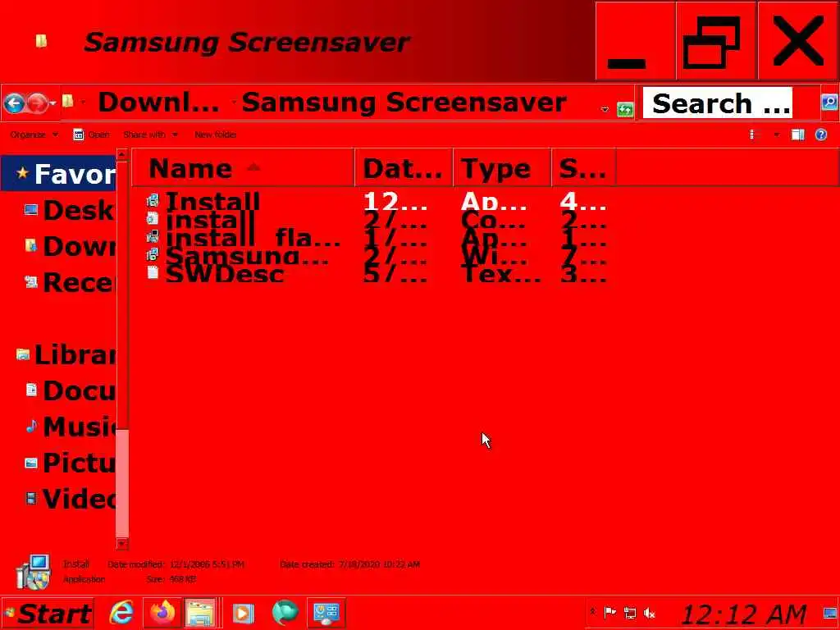Click the network tray icon
Image resolution: width=840 pixels, height=630 pixels.
[629, 612]
